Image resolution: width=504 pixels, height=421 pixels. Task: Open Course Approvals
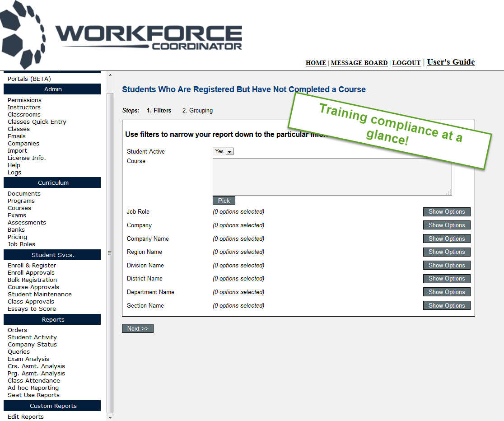[x=33, y=287]
